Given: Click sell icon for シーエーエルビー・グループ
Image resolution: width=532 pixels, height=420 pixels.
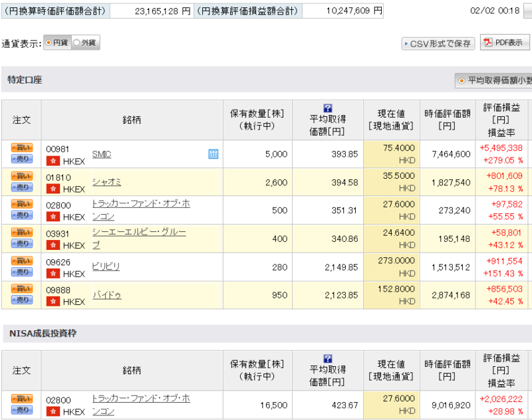Looking at the screenshot, I should [21, 245].
